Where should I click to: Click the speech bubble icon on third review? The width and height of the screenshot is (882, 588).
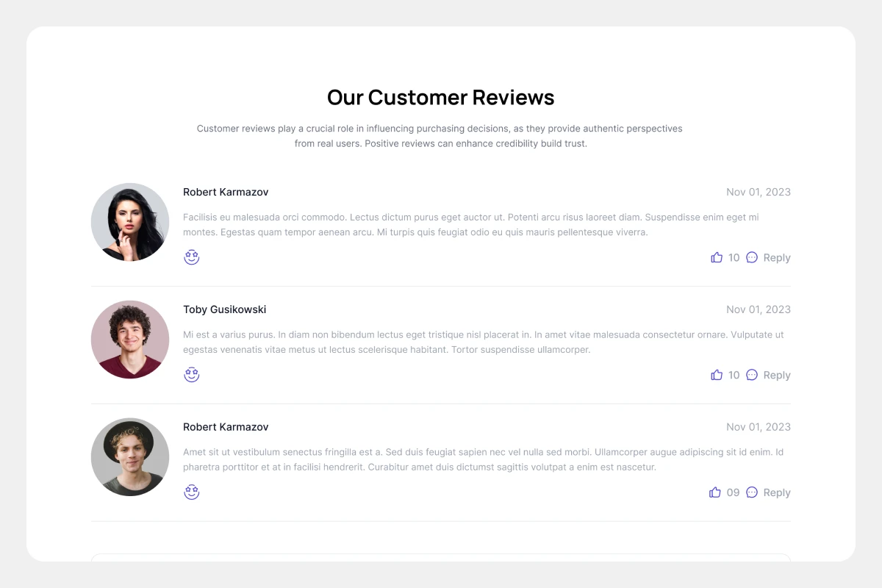click(752, 492)
